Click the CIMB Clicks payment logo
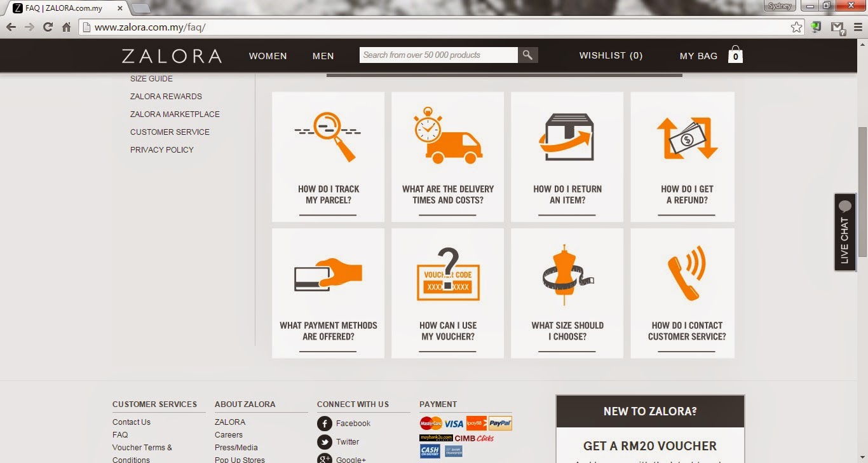 475,438
